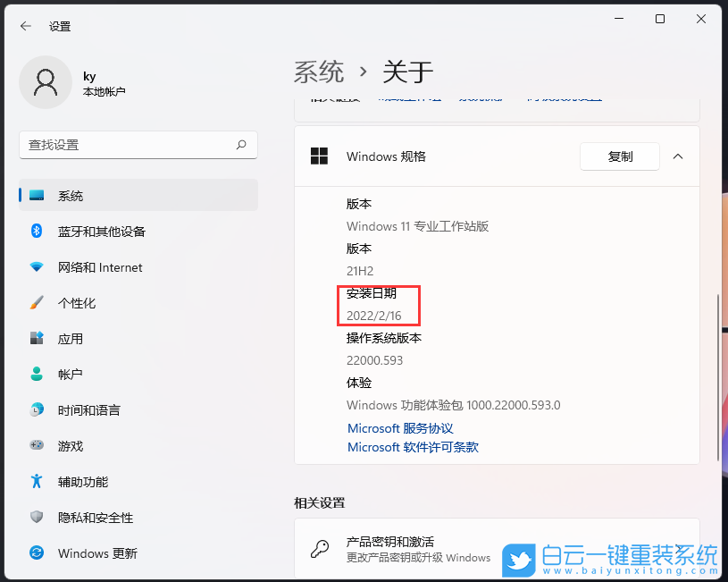The image size is (728, 582).
Task: Open 游戏 settings via the Xbox icon
Action: (x=37, y=445)
